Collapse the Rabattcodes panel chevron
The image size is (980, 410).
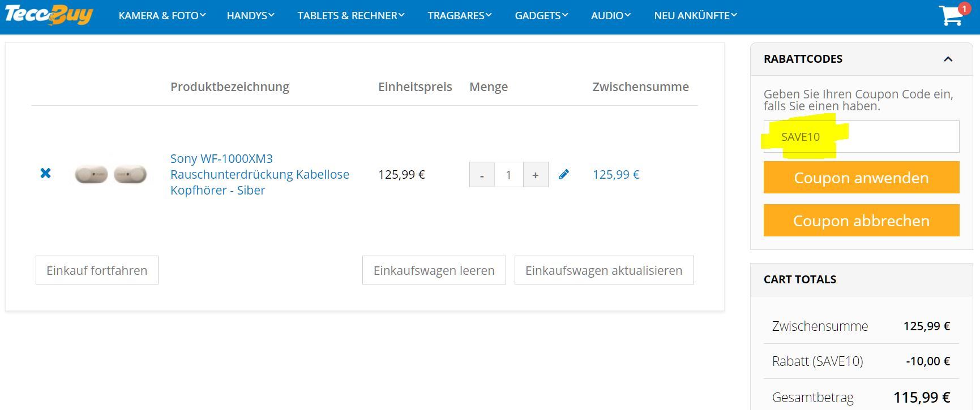click(948, 59)
